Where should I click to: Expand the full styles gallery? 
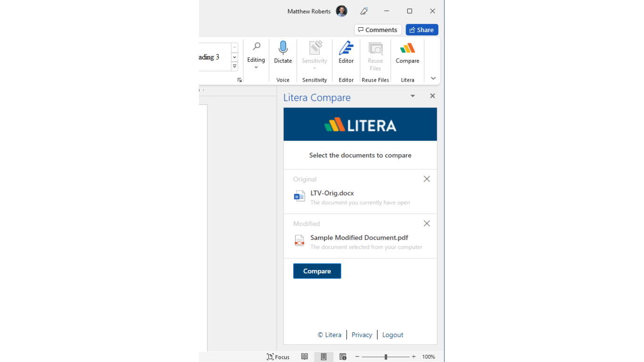[x=234, y=66]
